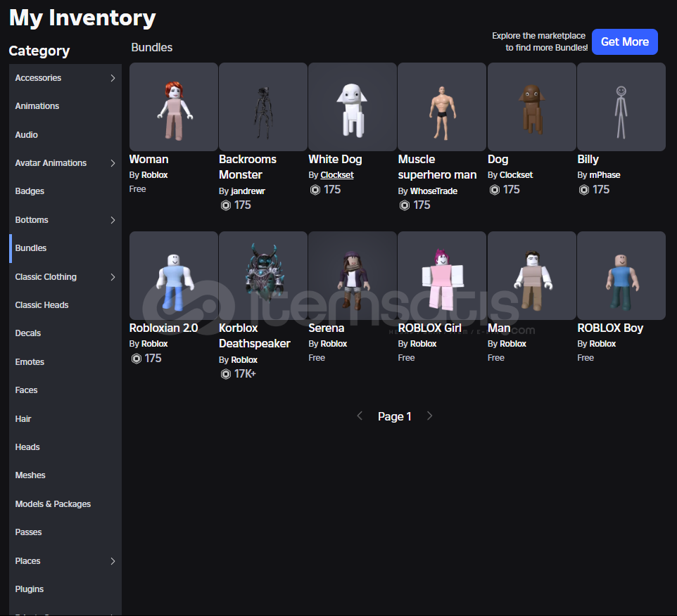The width and height of the screenshot is (677, 616).
Task: Click the Page 1 label
Action: (394, 416)
